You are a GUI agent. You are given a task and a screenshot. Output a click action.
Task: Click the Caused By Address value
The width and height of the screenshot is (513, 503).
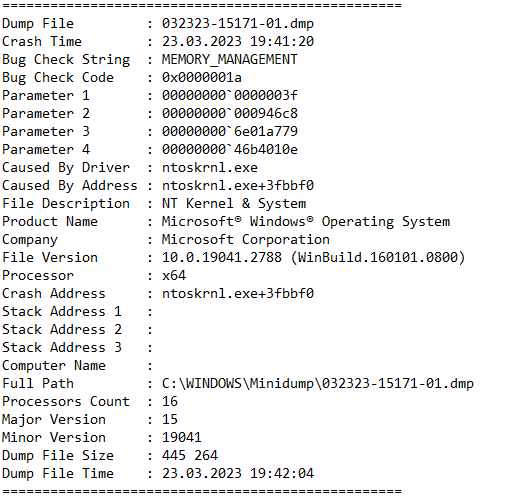click(238, 186)
